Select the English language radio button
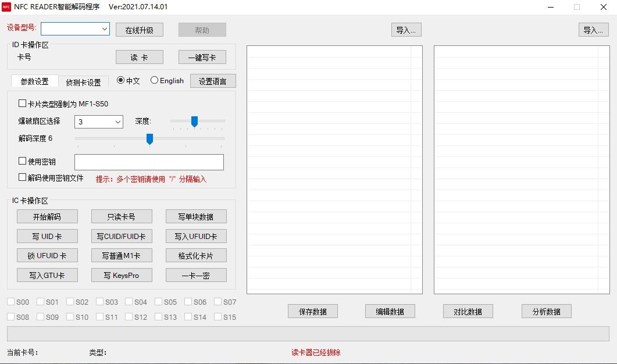Viewport: 617px width, 364px height. click(x=155, y=81)
